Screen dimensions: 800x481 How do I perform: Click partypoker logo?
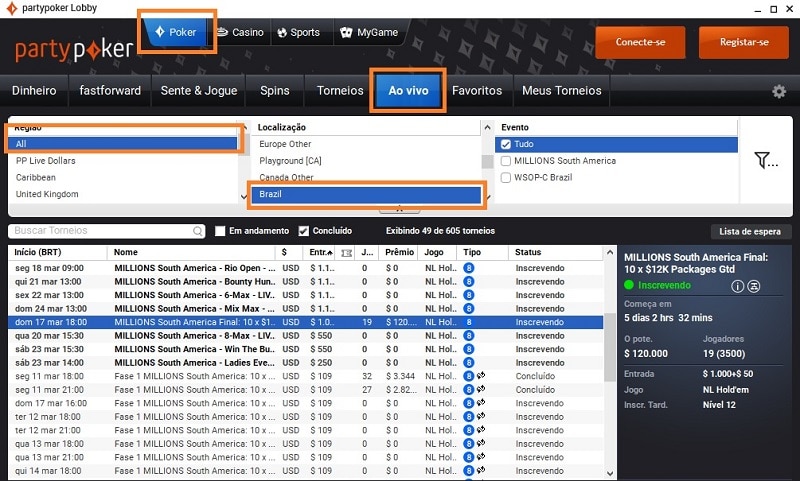coord(74,49)
